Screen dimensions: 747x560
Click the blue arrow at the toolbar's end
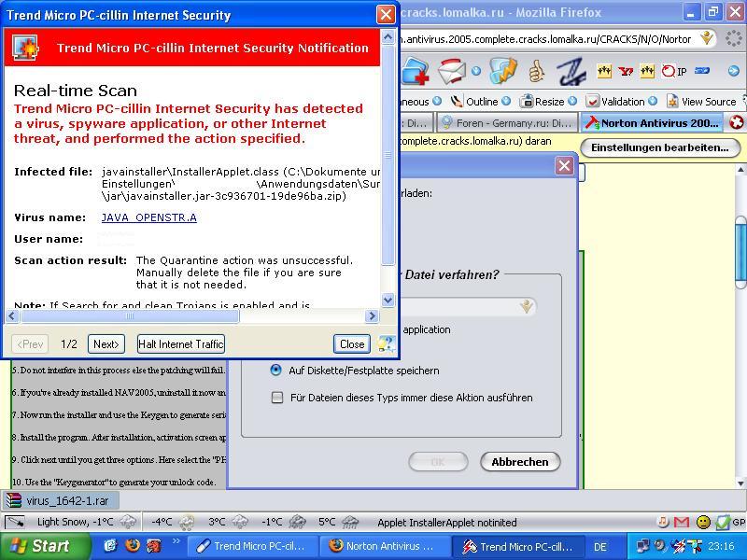[x=734, y=72]
